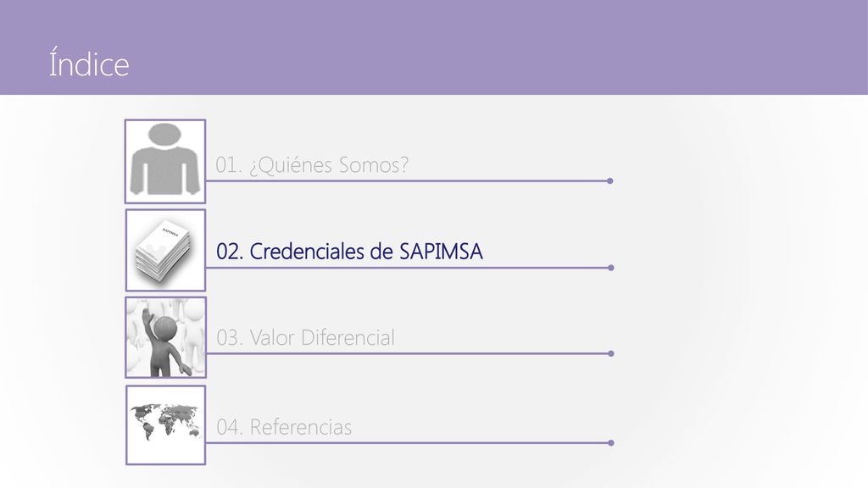868x488 pixels.
Task: Click the raised-hand figure icon
Action: pyautogui.click(x=165, y=337)
